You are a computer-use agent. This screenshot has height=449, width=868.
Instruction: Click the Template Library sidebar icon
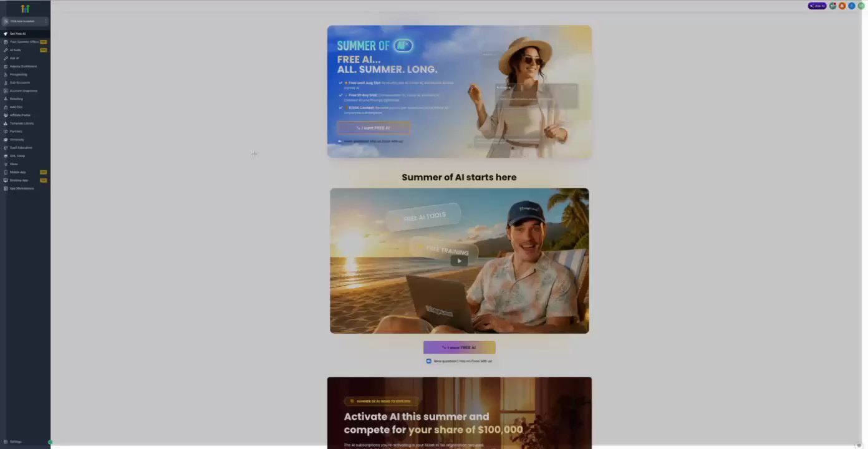click(6, 123)
